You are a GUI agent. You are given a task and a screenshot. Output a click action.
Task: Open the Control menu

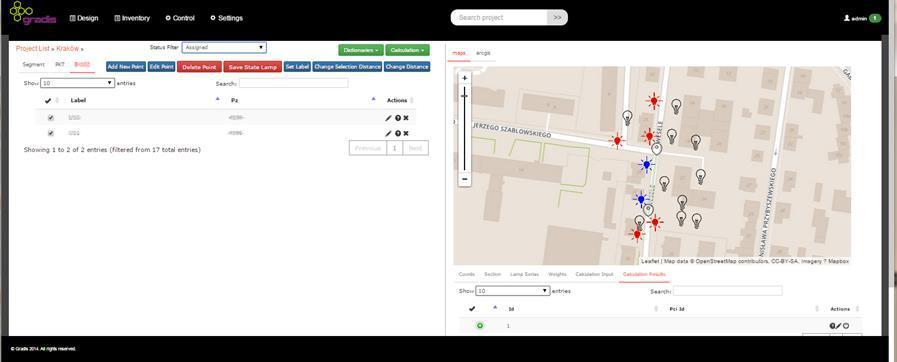click(x=180, y=18)
